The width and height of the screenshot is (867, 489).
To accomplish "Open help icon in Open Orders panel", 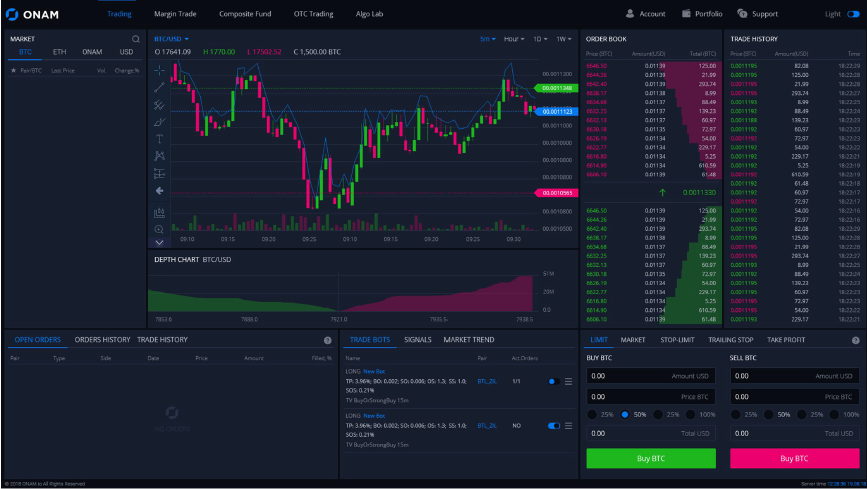I will point(327,340).
